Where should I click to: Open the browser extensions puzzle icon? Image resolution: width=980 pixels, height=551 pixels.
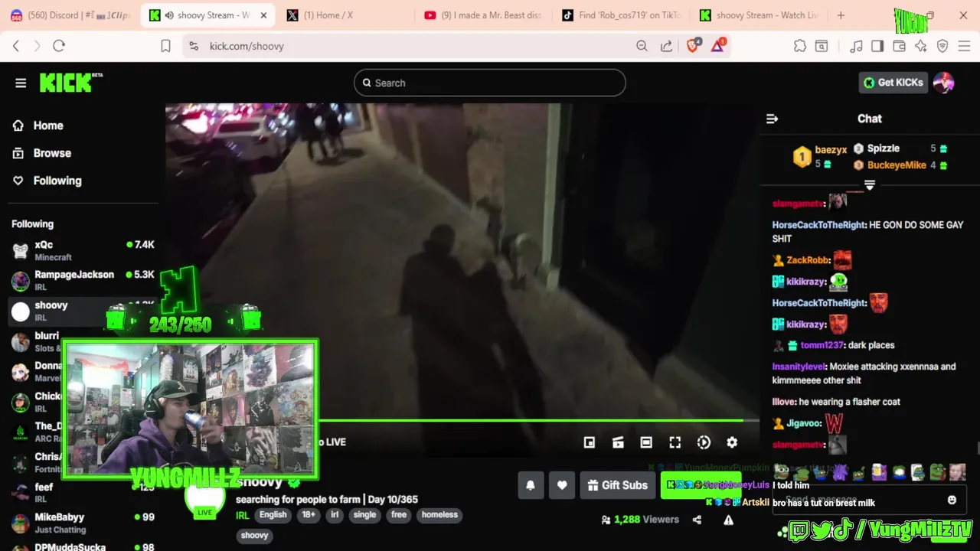tap(800, 46)
